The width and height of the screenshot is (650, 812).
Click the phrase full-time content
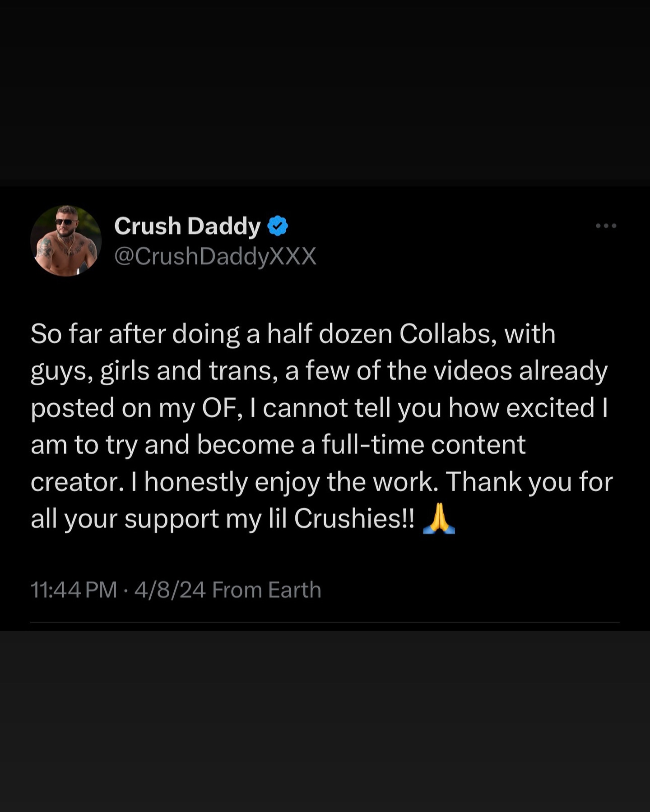tap(424, 445)
